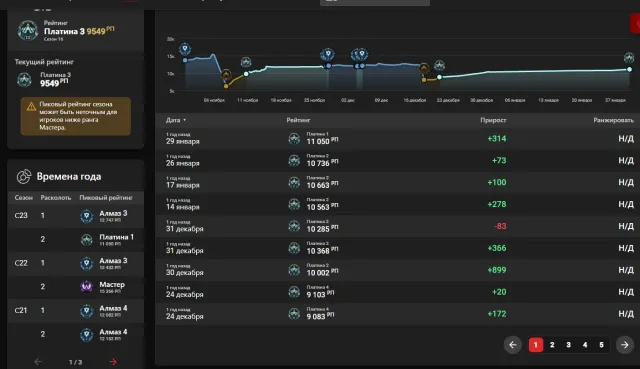
Task: Click the Текущий рейтинг heading
Action: click(x=44, y=62)
